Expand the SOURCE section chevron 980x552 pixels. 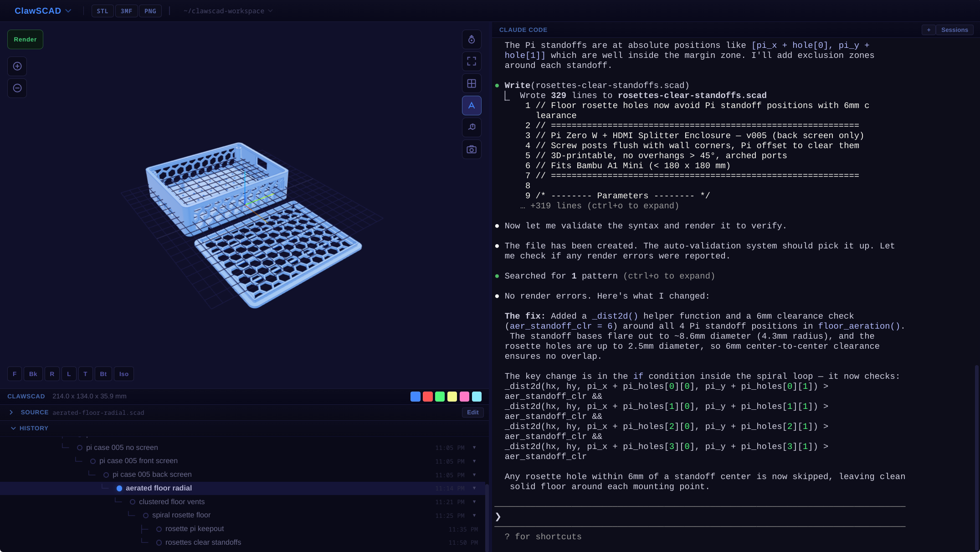11,412
